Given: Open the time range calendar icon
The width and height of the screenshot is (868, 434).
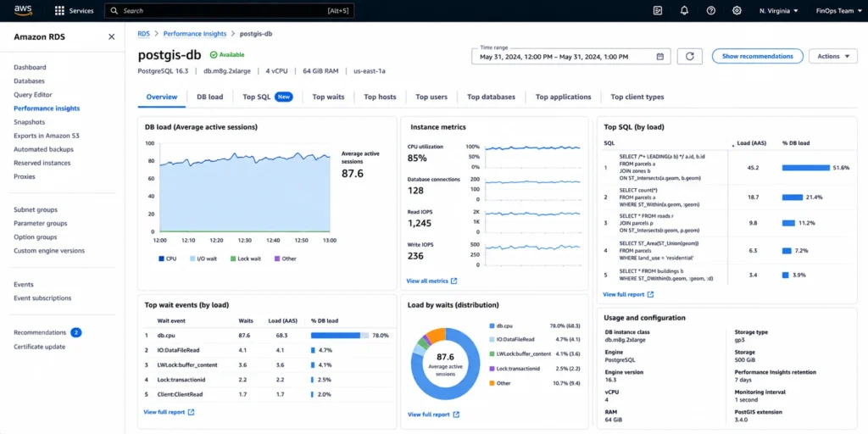Looking at the screenshot, I should [659, 57].
